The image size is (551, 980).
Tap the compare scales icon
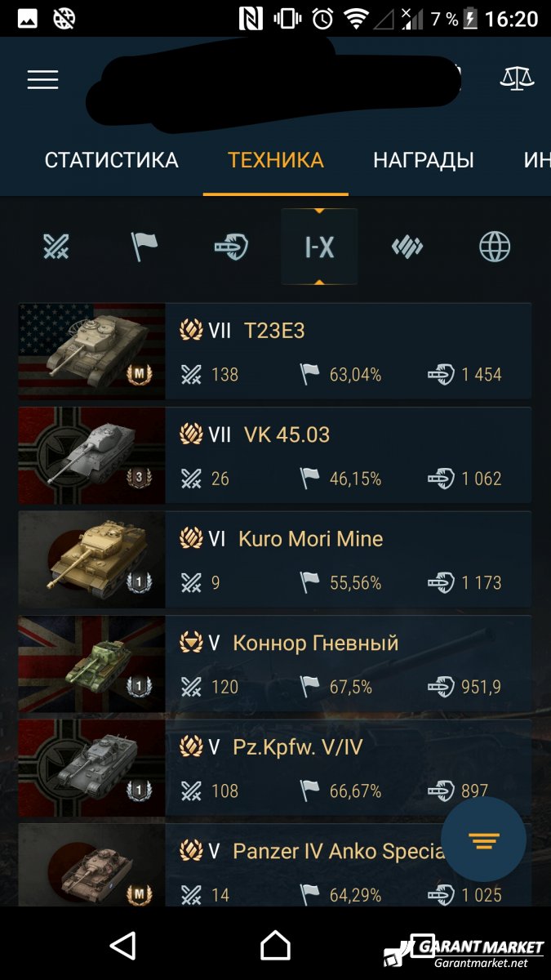(517, 79)
